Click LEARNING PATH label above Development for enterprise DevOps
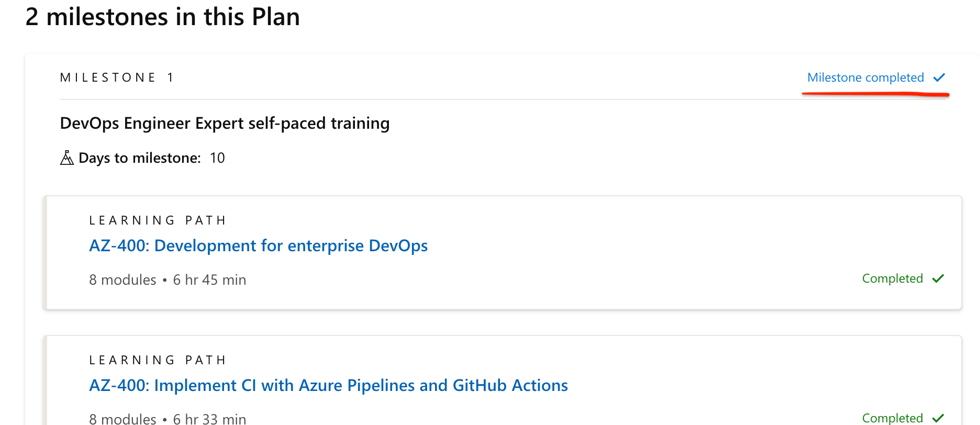 pos(158,220)
